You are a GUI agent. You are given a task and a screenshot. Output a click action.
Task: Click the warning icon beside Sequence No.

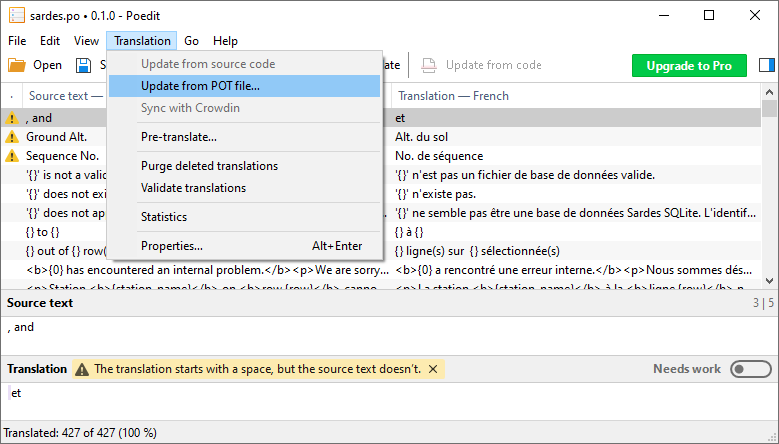11,156
